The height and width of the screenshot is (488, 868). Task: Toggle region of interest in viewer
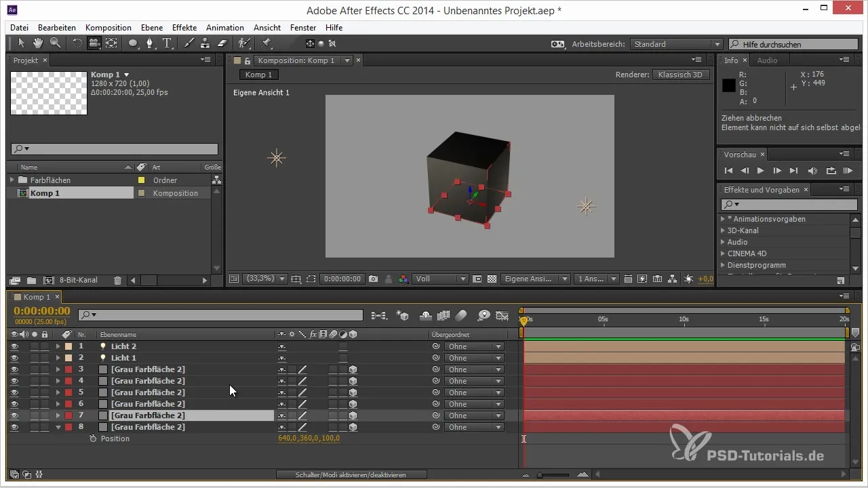click(x=311, y=279)
